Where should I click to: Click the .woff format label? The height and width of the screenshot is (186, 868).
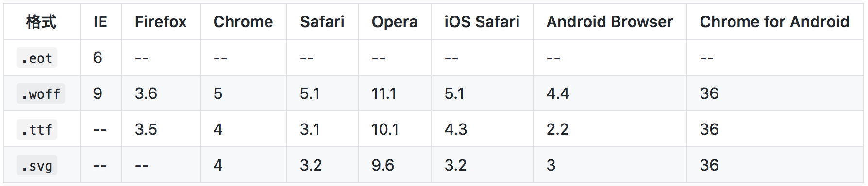coord(41,94)
